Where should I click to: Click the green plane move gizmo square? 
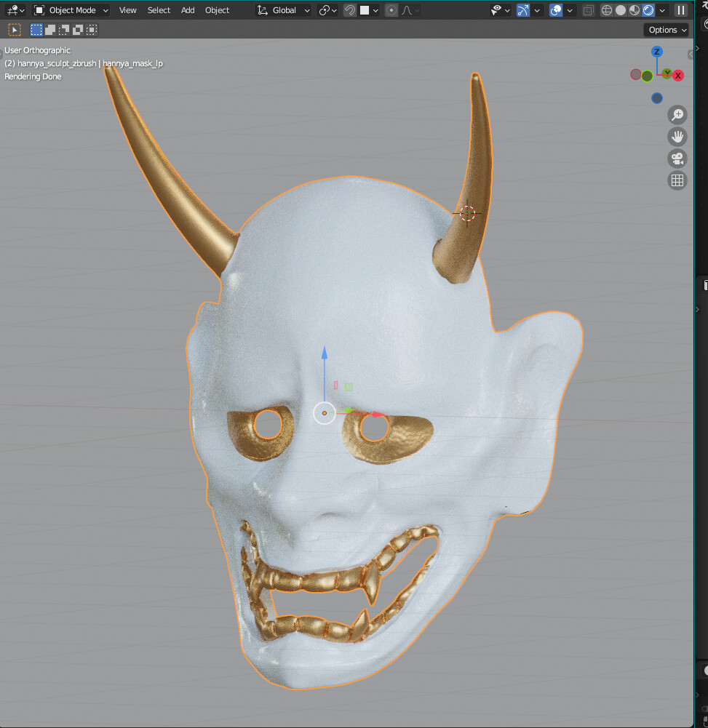point(349,387)
